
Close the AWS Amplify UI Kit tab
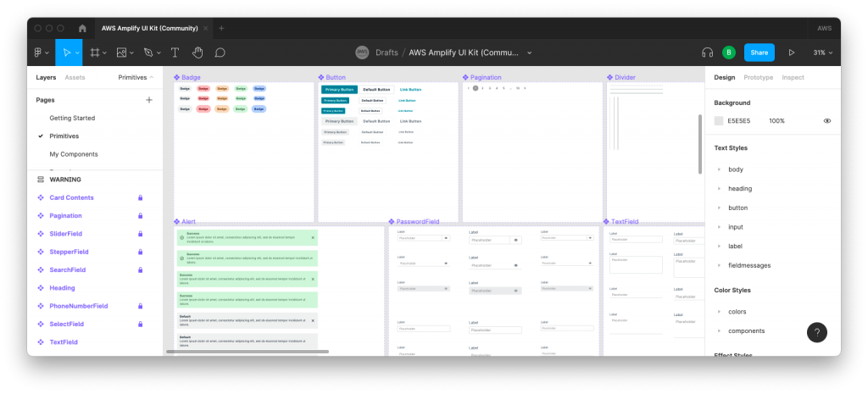pyautogui.click(x=205, y=28)
